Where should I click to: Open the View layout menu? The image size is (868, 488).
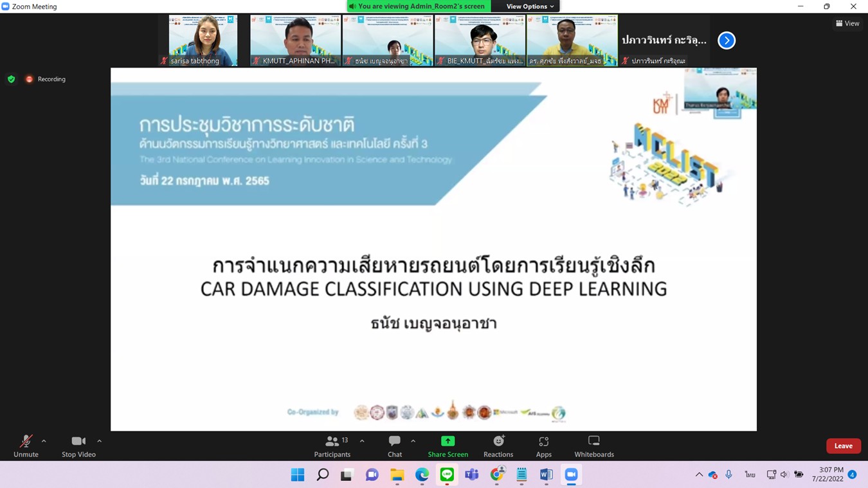point(847,23)
